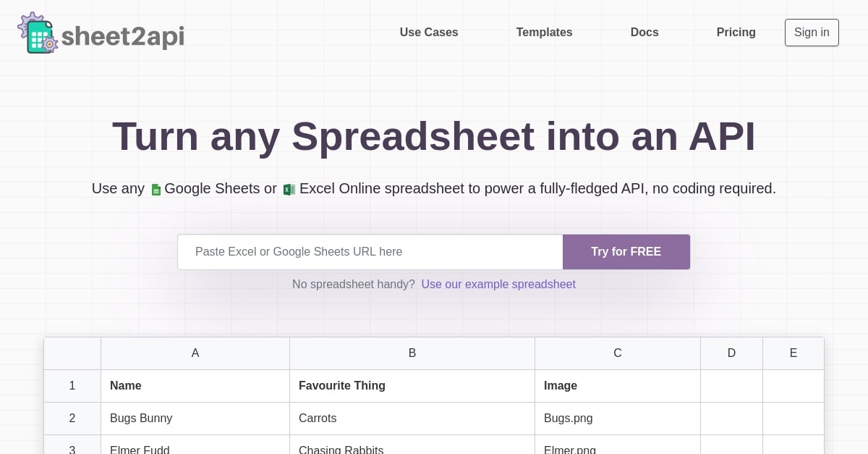Click the sheet2api logo icon

pyautogui.click(x=38, y=33)
